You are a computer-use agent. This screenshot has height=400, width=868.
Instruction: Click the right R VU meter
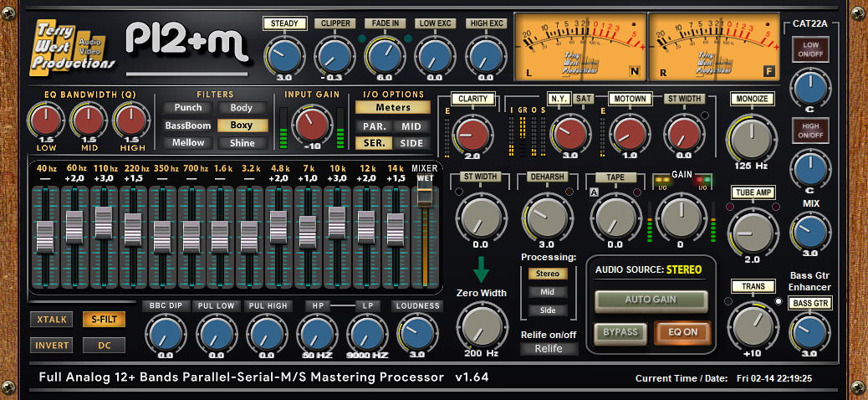point(714,47)
